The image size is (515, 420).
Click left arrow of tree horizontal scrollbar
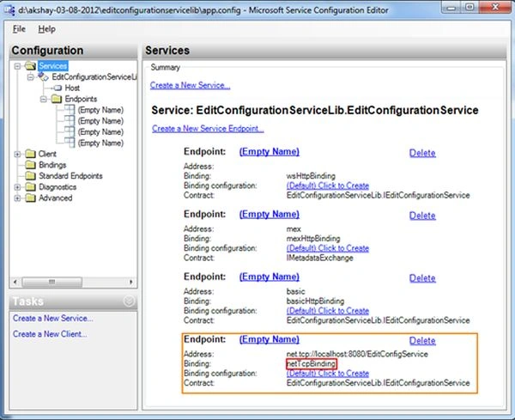tap(15, 282)
